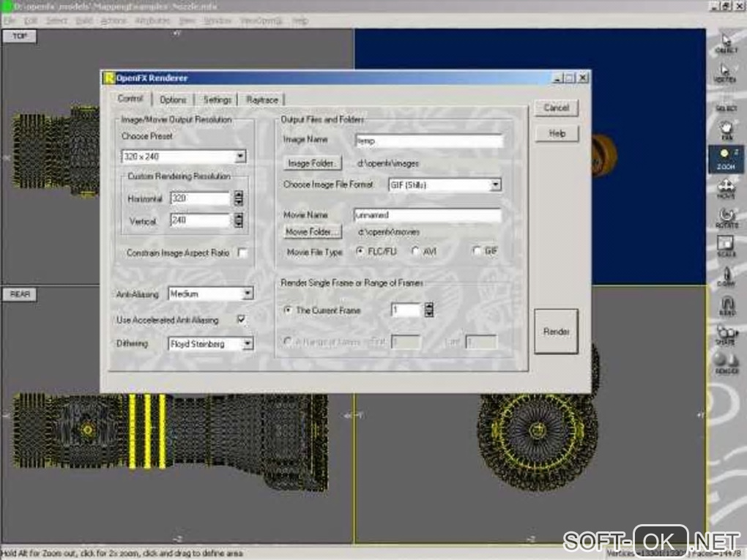Click the Movie Folder button
This screenshot has height=560, width=747.
[x=313, y=232]
